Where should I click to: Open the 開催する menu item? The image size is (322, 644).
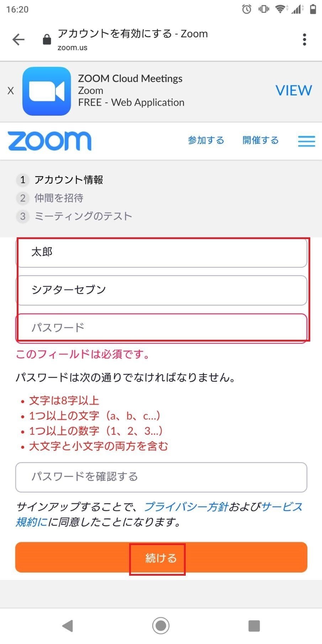[260, 140]
